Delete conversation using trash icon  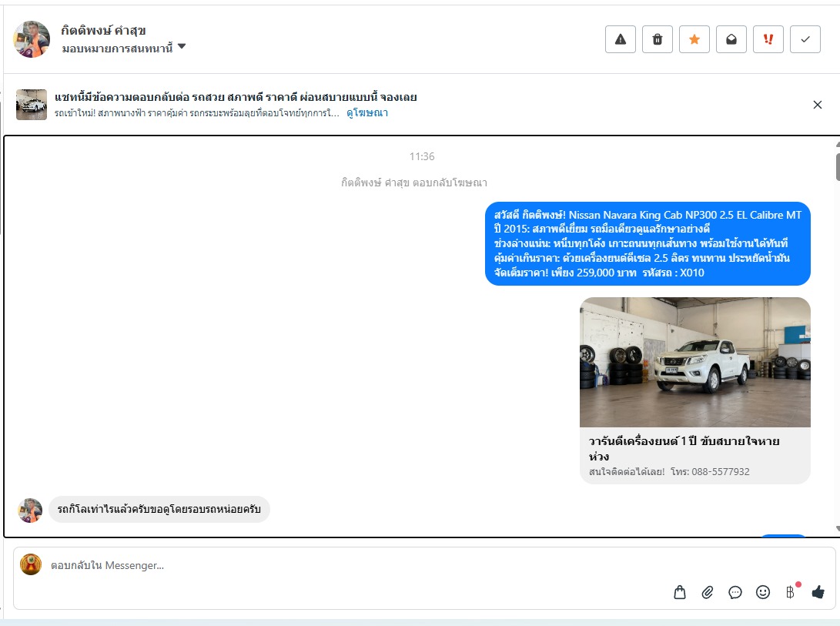pyautogui.click(x=658, y=39)
